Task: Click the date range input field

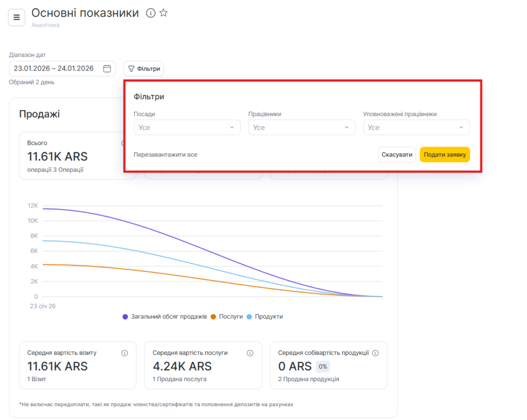Action: pyautogui.click(x=54, y=68)
